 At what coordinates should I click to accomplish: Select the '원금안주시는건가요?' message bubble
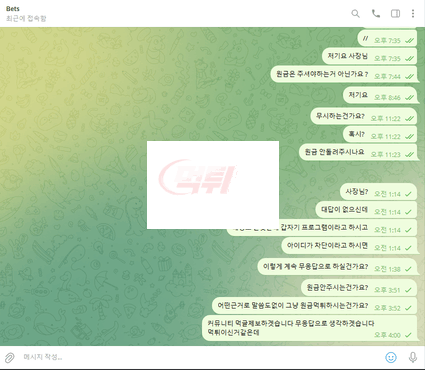pyautogui.click(x=359, y=288)
